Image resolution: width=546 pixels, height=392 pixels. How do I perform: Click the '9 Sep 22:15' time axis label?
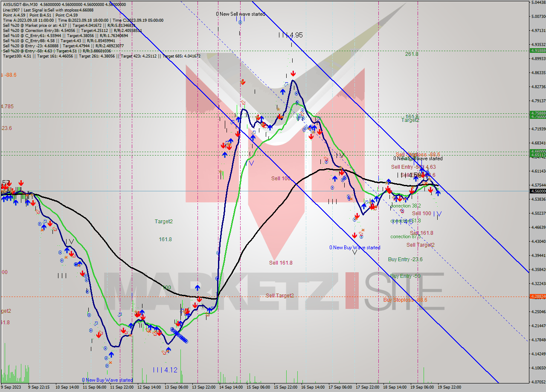click(x=38, y=387)
